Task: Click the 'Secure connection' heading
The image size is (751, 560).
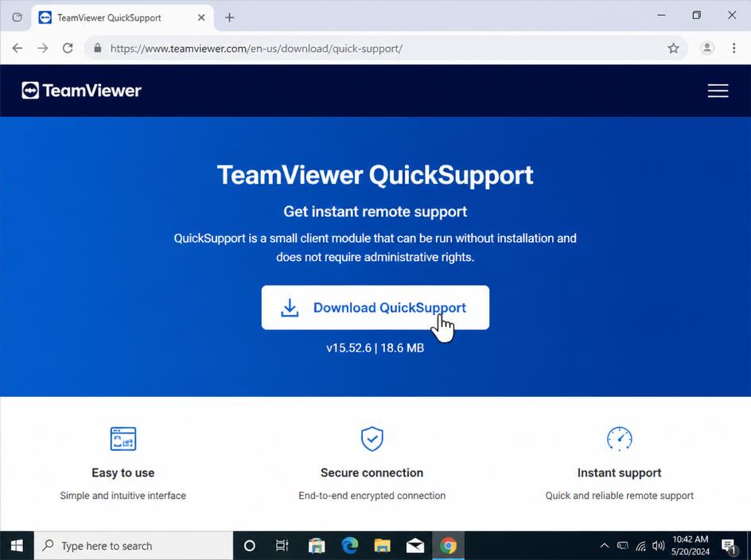Action: [x=372, y=472]
